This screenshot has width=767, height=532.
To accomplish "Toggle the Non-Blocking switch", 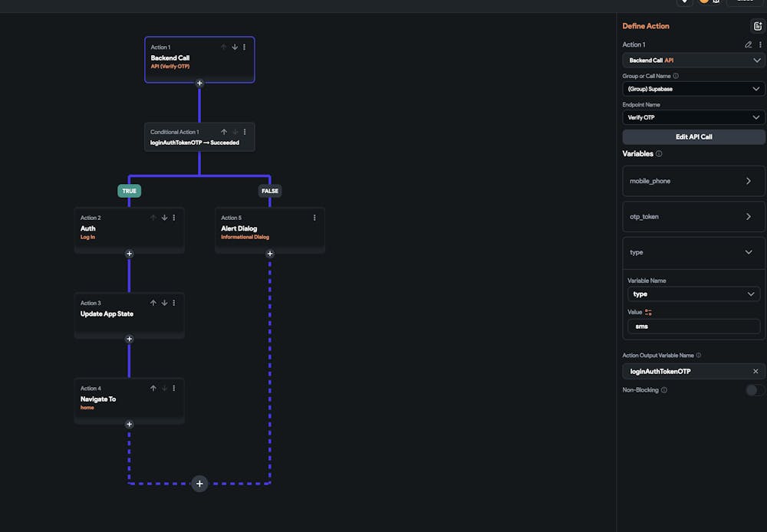I will click(755, 390).
